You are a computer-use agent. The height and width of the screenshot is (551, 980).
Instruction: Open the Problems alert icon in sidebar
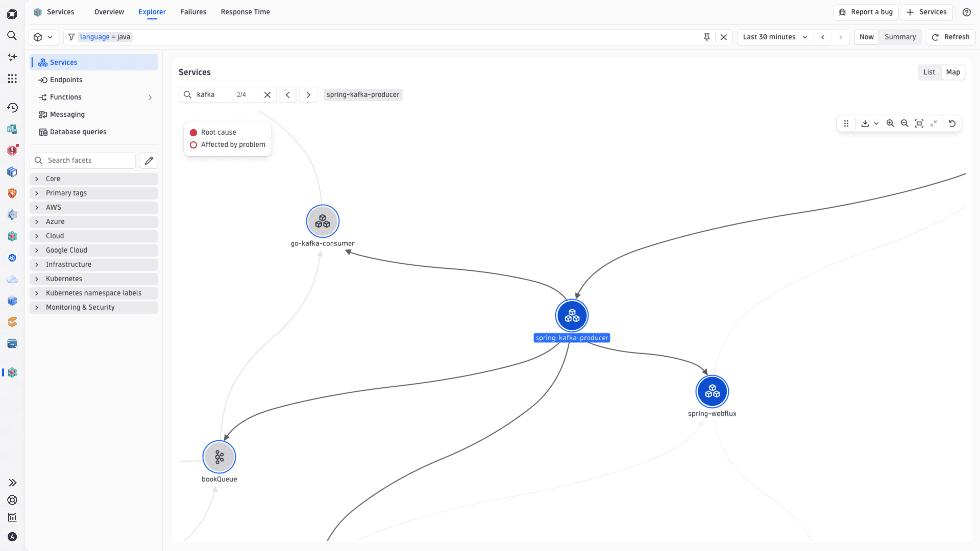(x=12, y=150)
